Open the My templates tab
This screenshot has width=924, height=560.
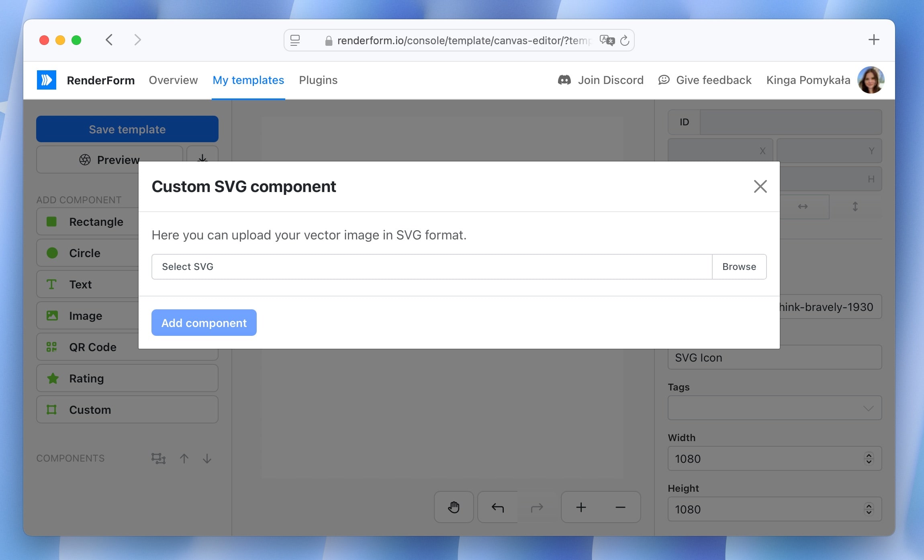[x=248, y=80]
